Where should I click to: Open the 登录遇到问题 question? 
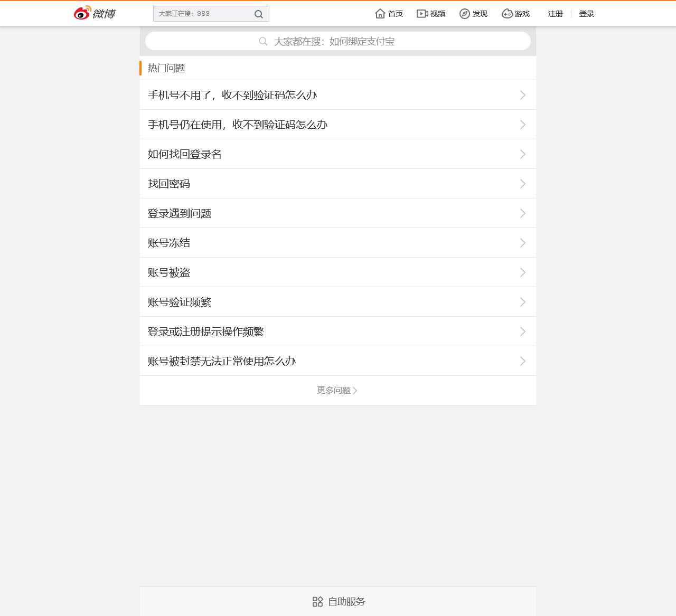tap(338, 213)
